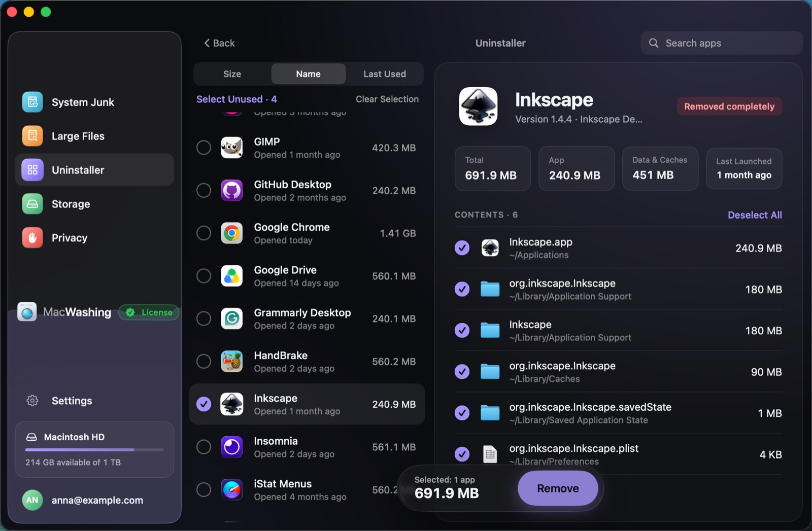812x531 pixels.
Task: Open the Large Files sidebar icon
Action: click(32, 136)
